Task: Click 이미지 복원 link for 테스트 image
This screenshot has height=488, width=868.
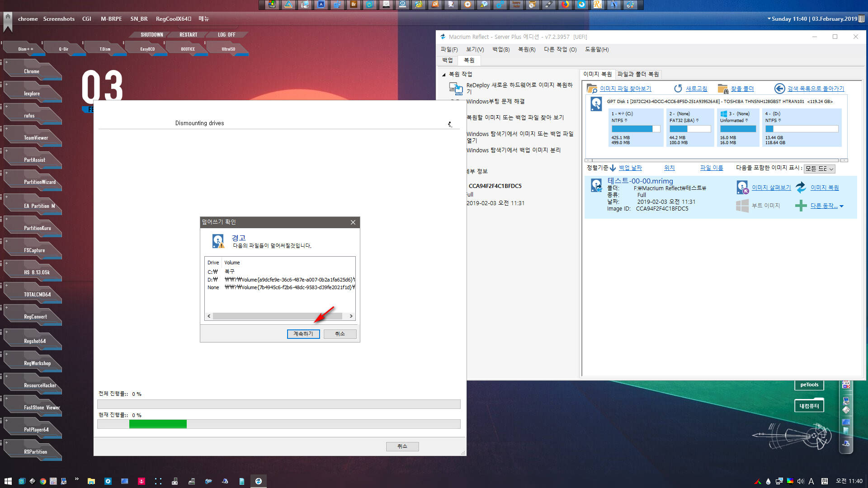Action: click(825, 188)
